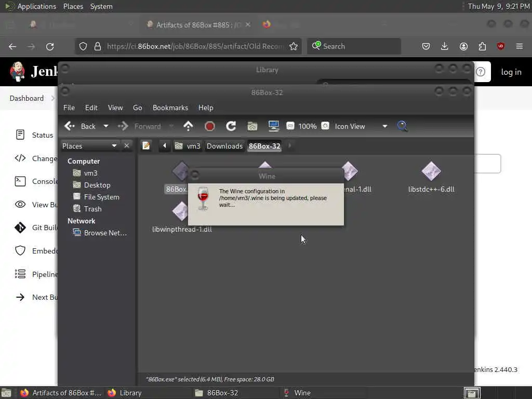Screen dimensions: 532x399
Task: Navigate to Downloads in path bar
Action: click(x=224, y=146)
